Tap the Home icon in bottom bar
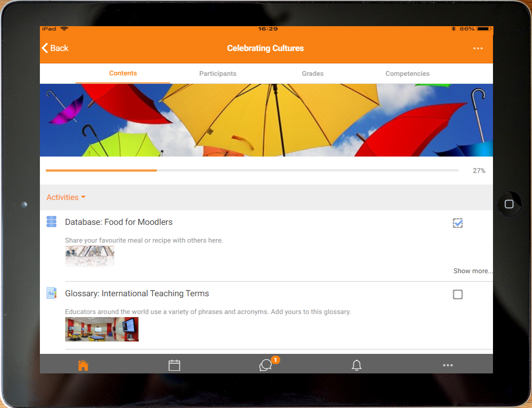This screenshot has height=408, width=532. pos(83,365)
